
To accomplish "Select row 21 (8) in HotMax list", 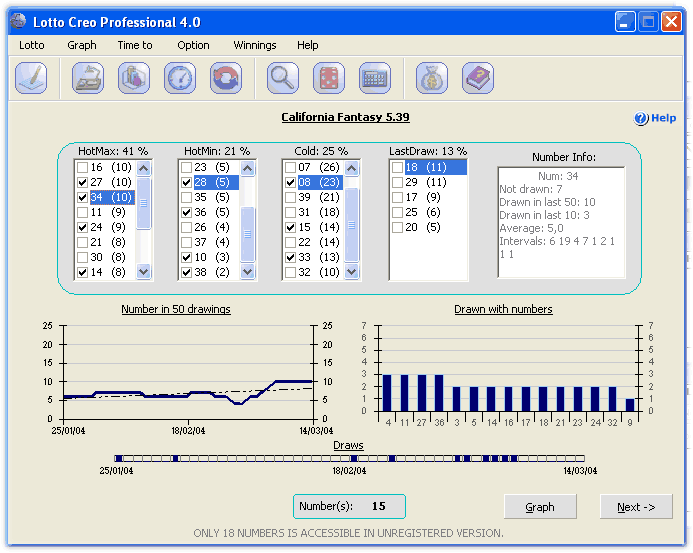I will pos(105,243).
